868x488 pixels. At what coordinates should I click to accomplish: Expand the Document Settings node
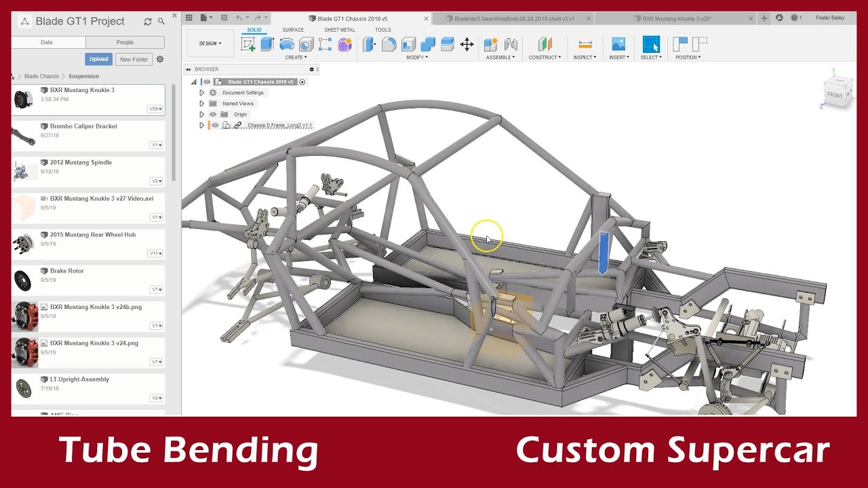201,93
